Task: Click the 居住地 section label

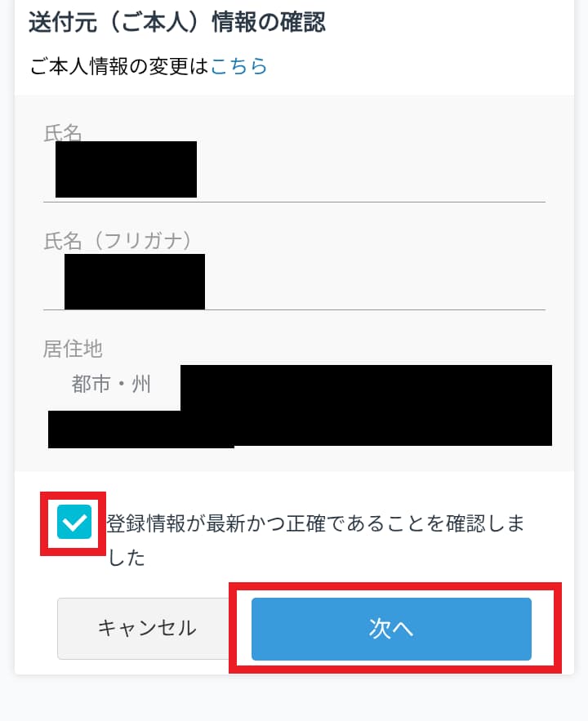Action: coord(73,349)
